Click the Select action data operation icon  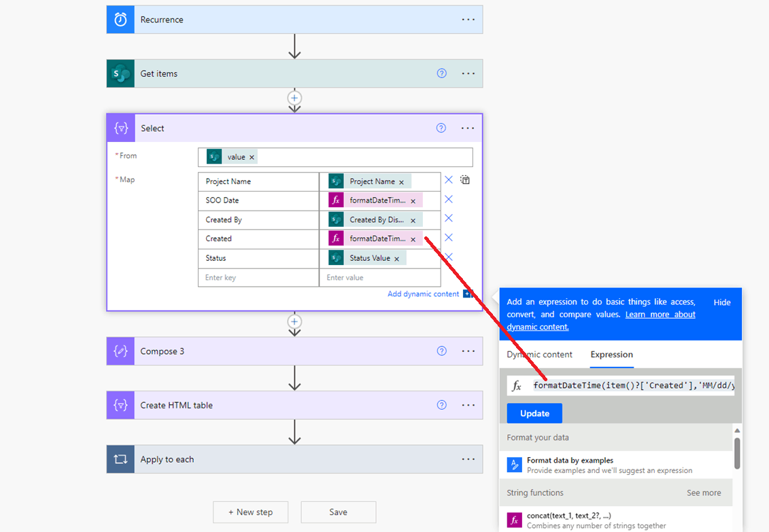coord(121,128)
